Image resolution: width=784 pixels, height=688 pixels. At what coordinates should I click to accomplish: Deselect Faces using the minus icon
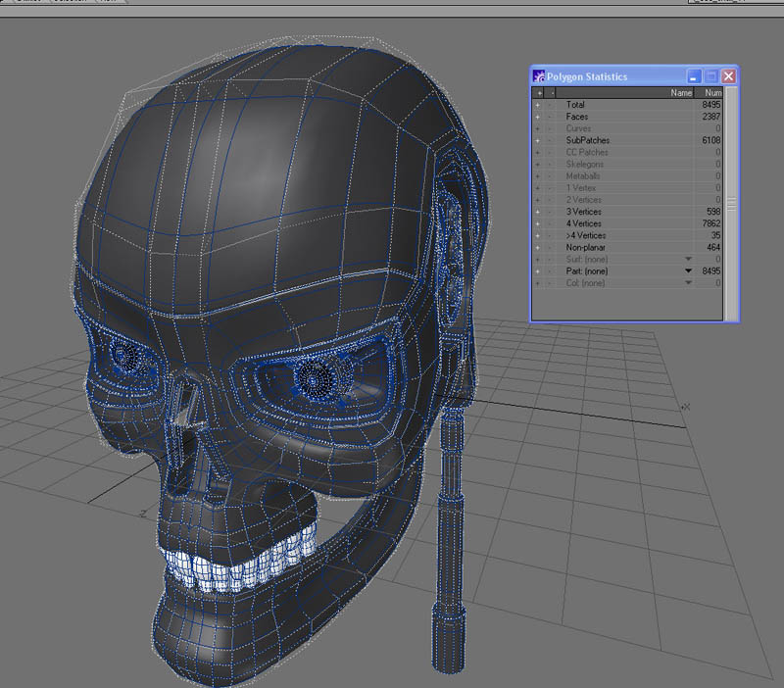tap(549, 117)
